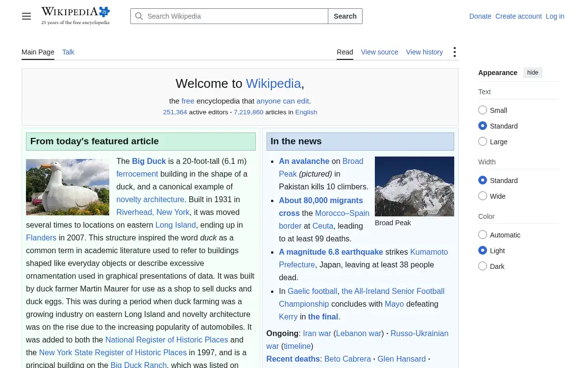Choose Dark color mode
Image resolution: width=588 pixels, height=368 pixels.
click(x=483, y=266)
